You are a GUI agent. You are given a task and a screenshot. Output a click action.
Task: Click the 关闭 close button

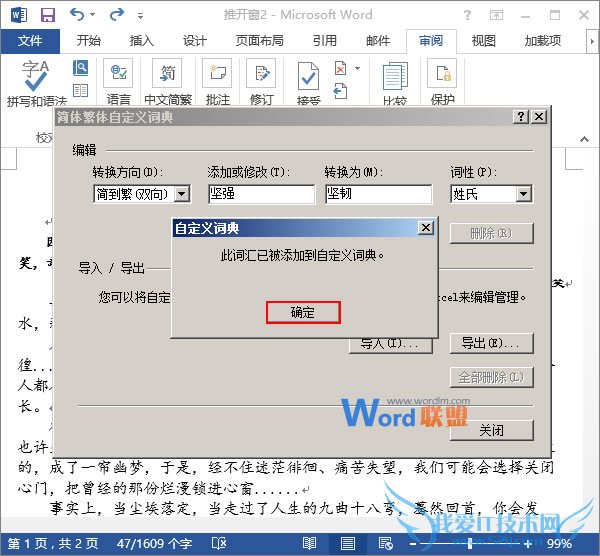point(491,430)
